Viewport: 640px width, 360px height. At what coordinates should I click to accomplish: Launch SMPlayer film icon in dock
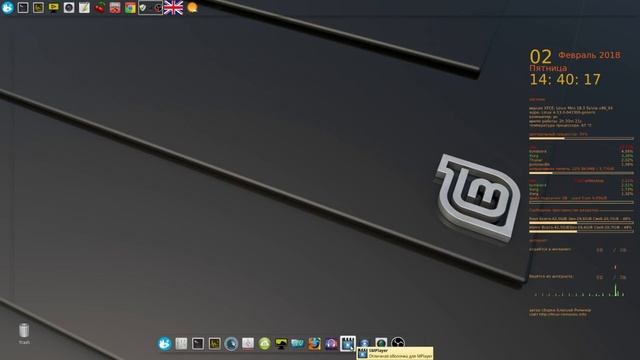point(348,343)
